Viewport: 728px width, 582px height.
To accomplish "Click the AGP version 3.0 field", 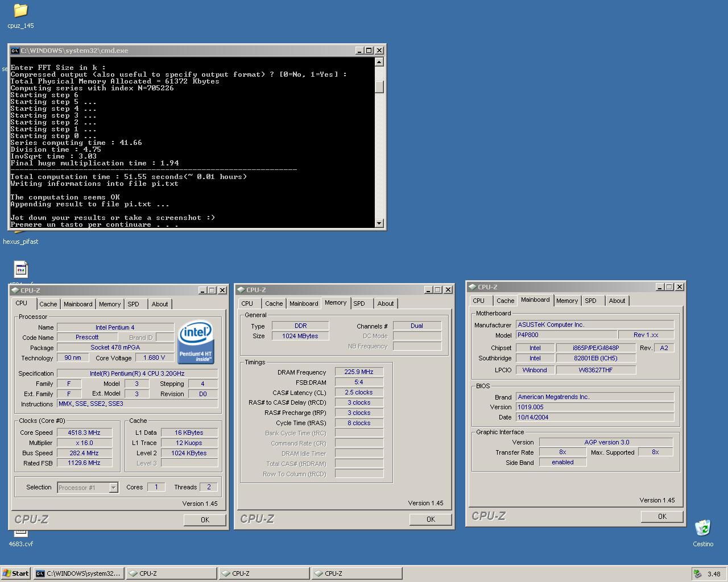I will point(606,442).
